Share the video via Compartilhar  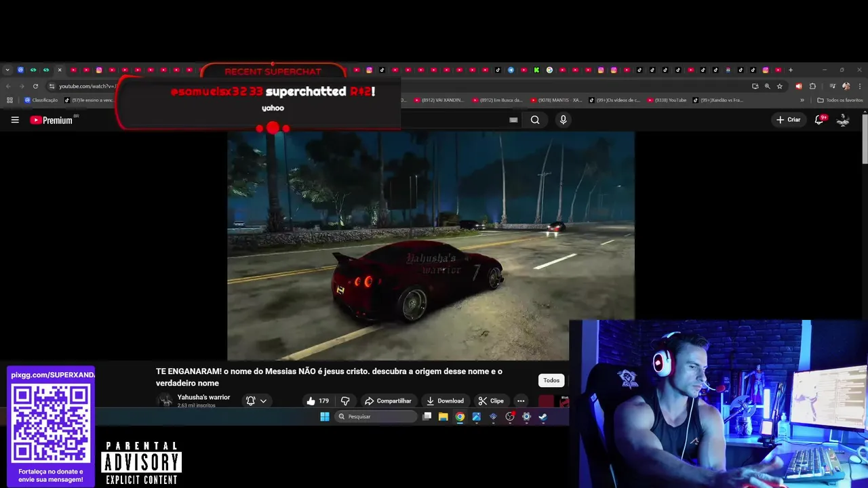pyautogui.click(x=388, y=401)
